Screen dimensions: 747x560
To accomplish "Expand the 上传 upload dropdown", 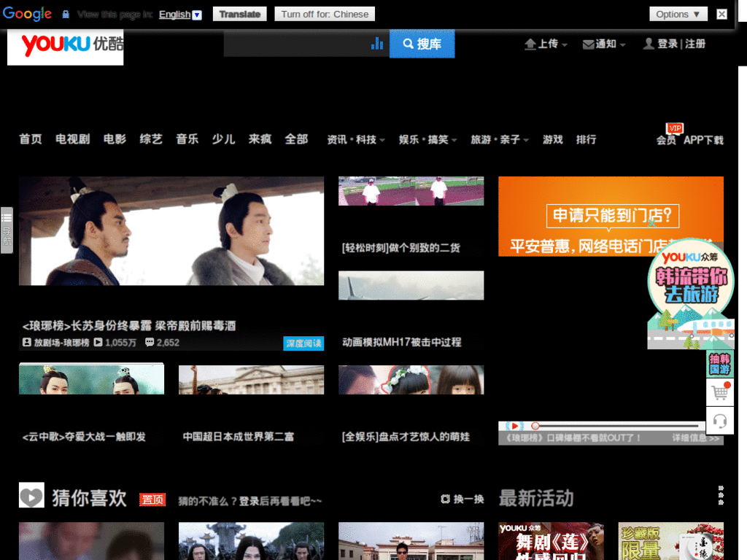I will [546, 44].
